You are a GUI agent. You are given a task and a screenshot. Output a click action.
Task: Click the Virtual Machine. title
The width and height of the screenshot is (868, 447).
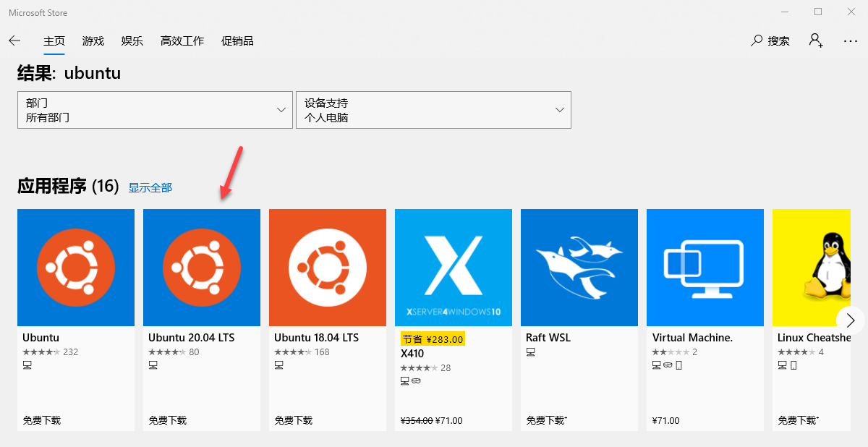692,338
